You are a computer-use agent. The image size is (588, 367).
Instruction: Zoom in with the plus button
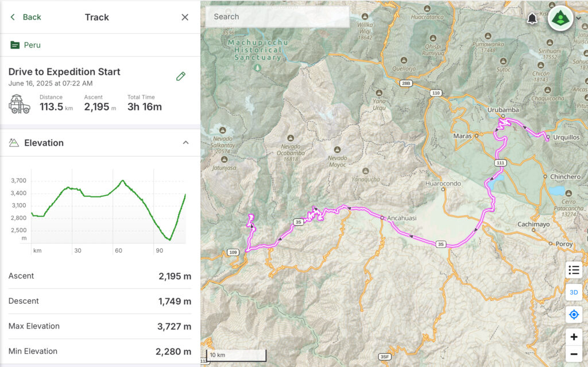[573, 337]
